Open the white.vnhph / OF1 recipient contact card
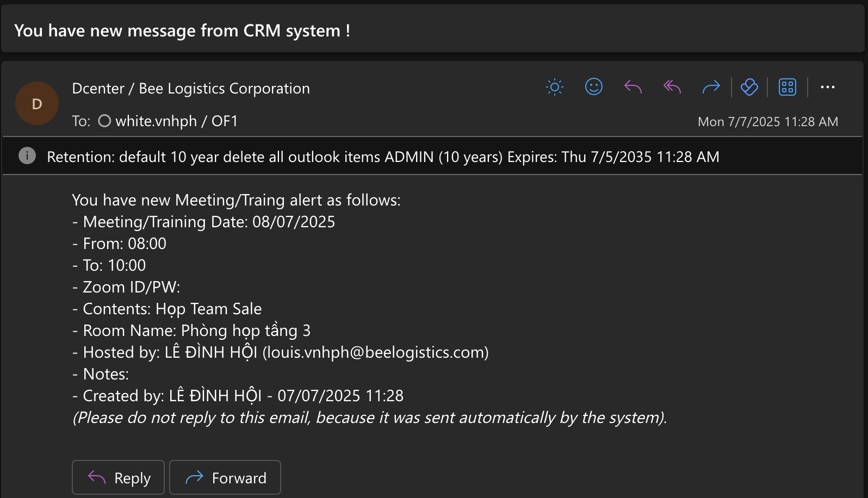The width and height of the screenshot is (868, 498). (x=176, y=121)
